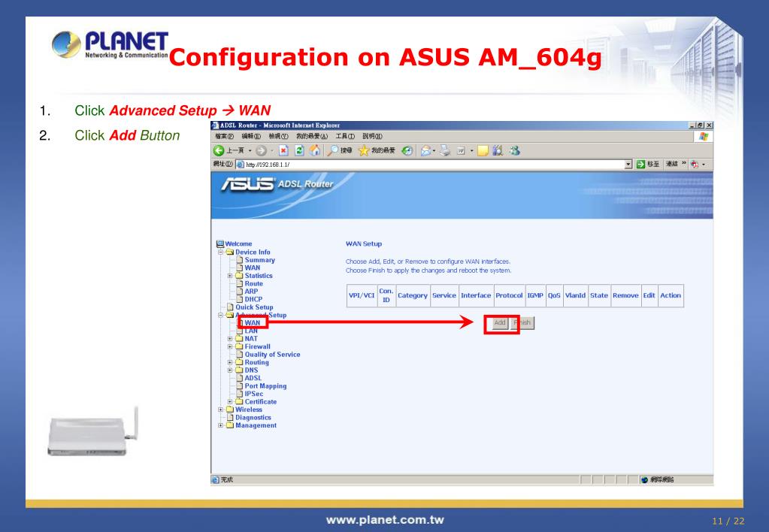The image size is (769, 532).
Task: Click the Edit with Word icon
Action: coord(461,150)
